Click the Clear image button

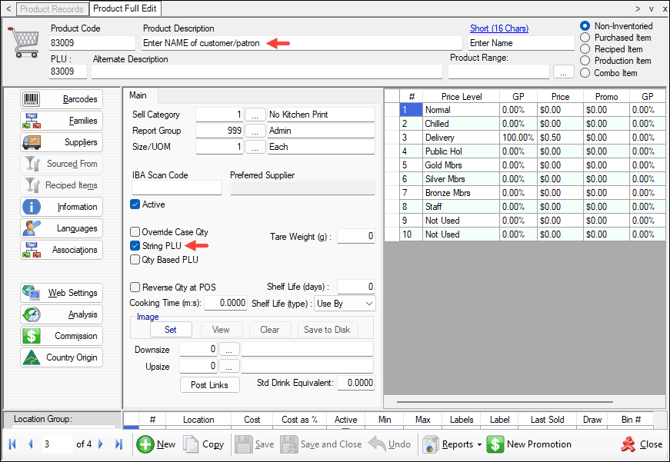(270, 330)
